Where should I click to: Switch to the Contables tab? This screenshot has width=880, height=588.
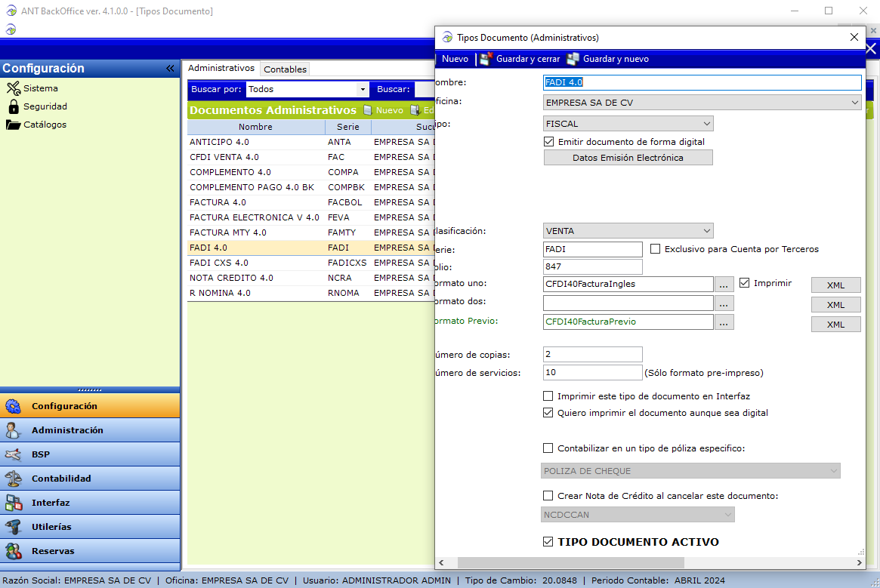pos(285,69)
